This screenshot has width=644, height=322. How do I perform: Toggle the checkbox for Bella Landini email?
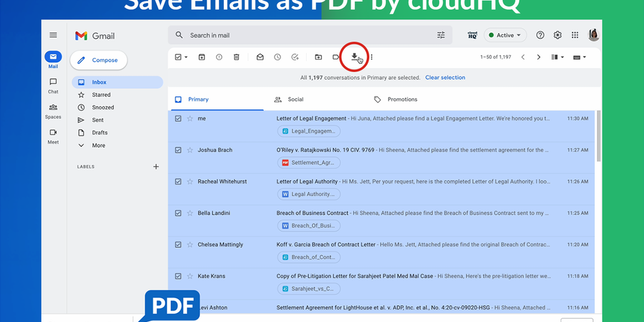tap(178, 213)
